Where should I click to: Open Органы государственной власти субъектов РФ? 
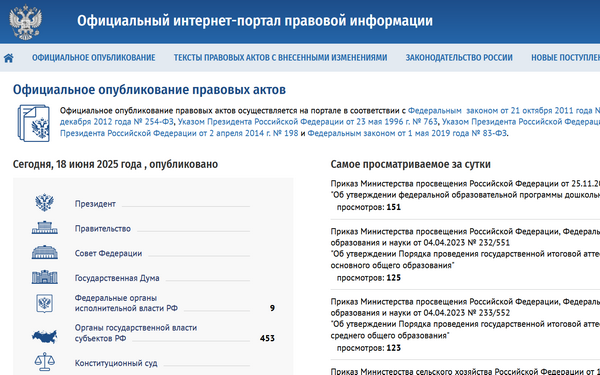(135, 333)
